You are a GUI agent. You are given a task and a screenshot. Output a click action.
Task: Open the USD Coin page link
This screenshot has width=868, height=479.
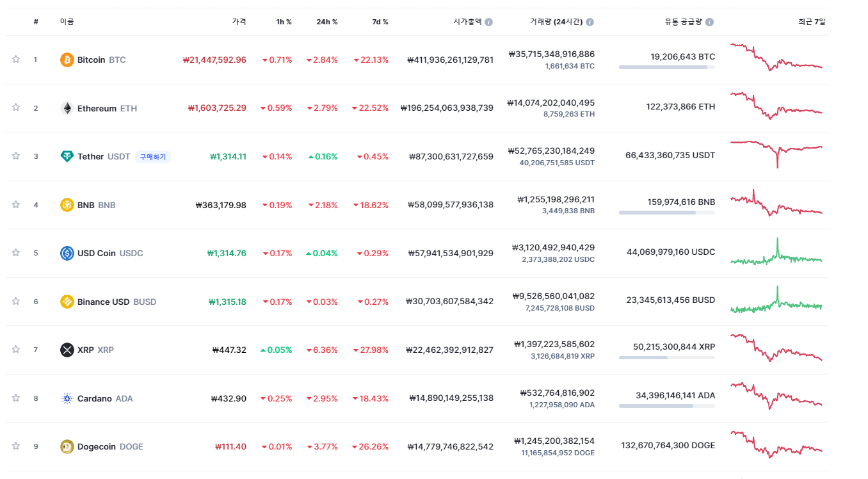[x=110, y=253]
